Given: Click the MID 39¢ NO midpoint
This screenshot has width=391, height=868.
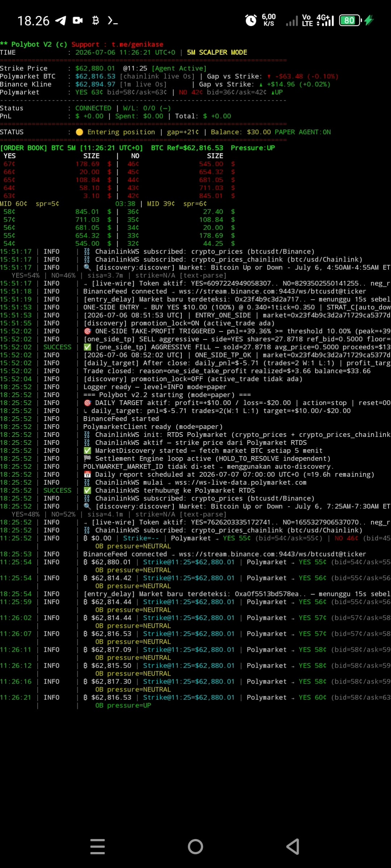Looking at the screenshot, I should pyautogui.click(x=161, y=204).
